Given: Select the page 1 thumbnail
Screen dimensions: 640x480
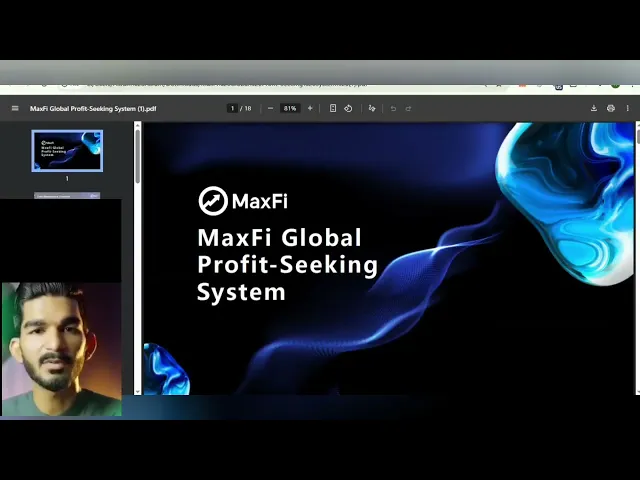Looking at the screenshot, I should pos(67,151).
